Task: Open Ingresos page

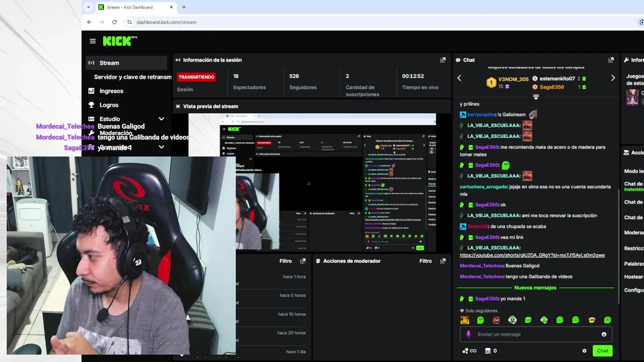Action: (x=111, y=91)
